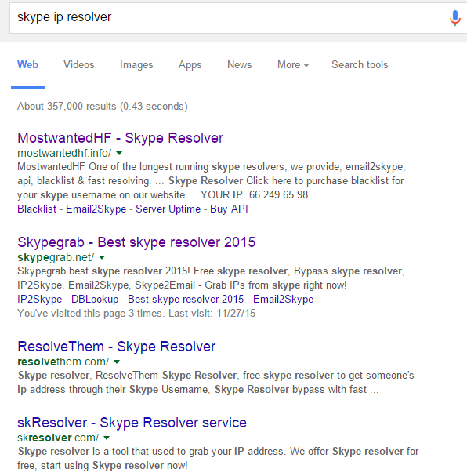
Task: Expand the resolvethem.com URL dropdown arrow
Action: (117, 362)
